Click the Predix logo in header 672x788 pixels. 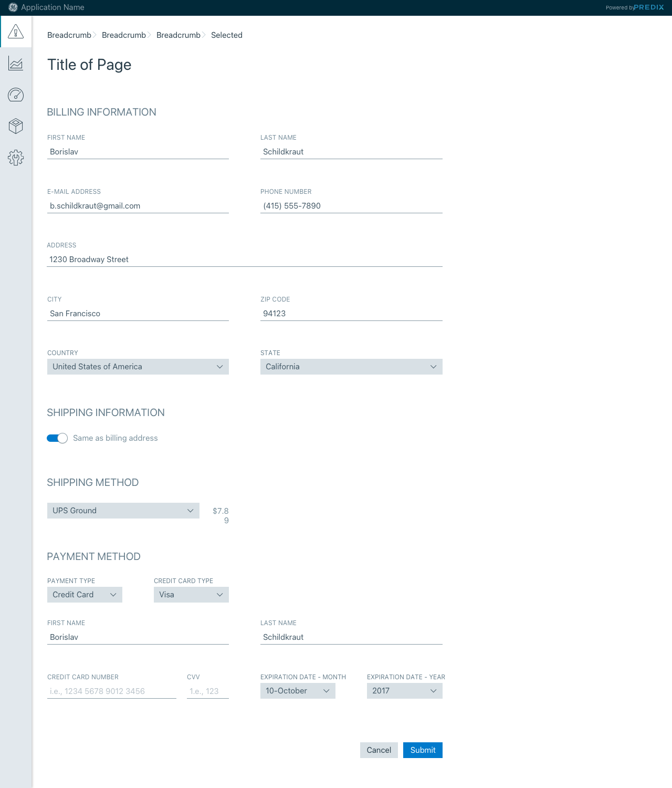(x=649, y=7)
